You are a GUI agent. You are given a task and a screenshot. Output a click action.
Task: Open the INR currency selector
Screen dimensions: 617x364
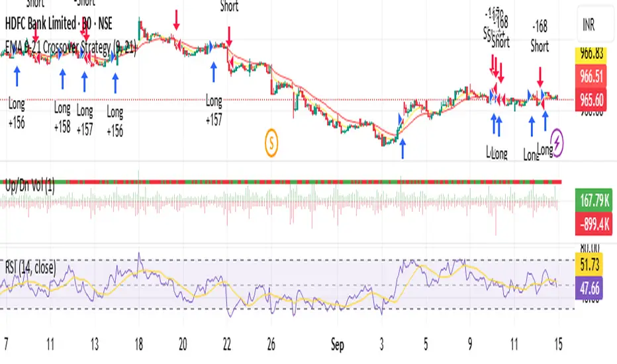pyautogui.click(x=595, y=25)
